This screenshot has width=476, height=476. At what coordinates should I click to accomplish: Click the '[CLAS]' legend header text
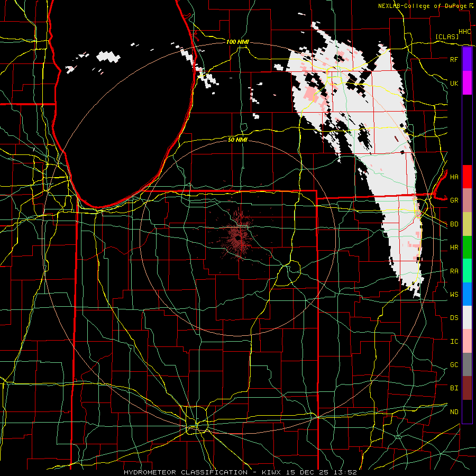coord(447,37)
